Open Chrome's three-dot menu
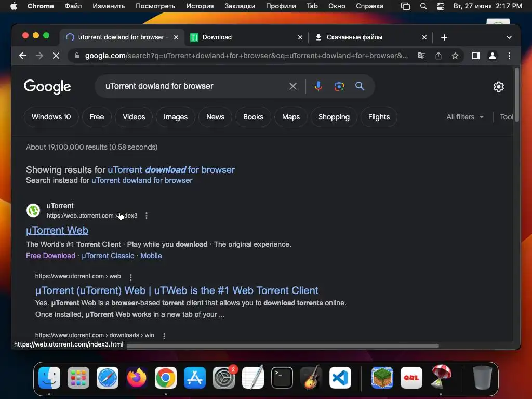The image size is (532, 399). pos(509,56)
